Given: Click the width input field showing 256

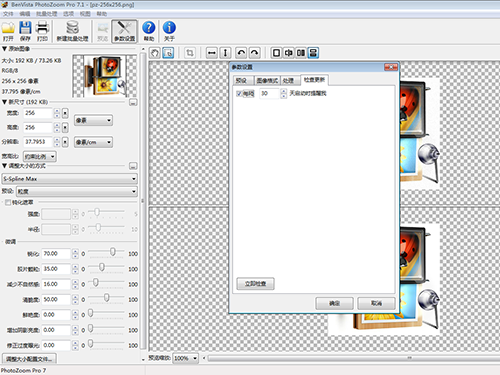Looking at the screenshot, I should pyautogui.click(x=38, y=113).
